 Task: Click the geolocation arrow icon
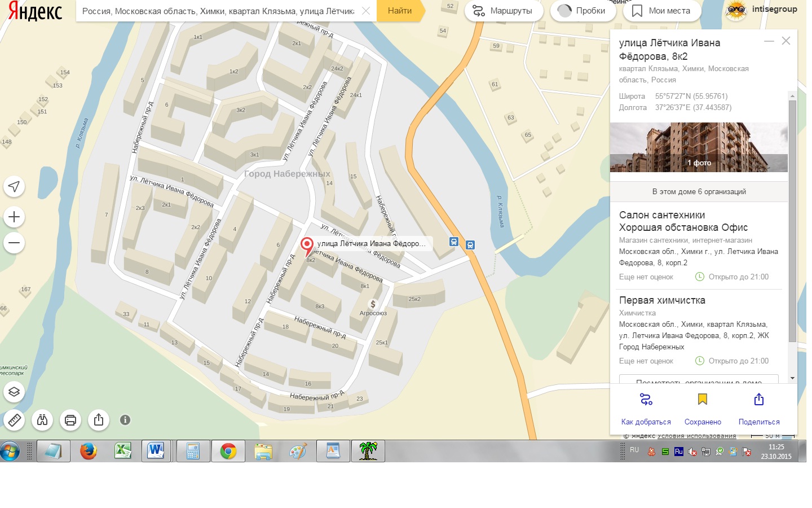coord(14,187)
